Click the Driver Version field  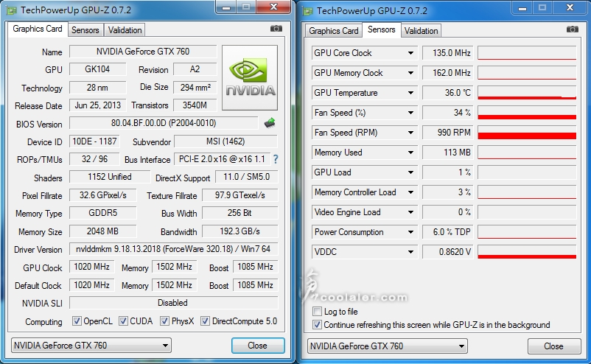tap(173, 249)
